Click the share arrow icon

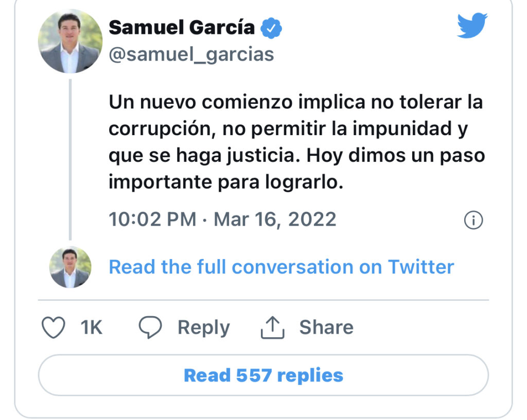click(x=273, y=327)
